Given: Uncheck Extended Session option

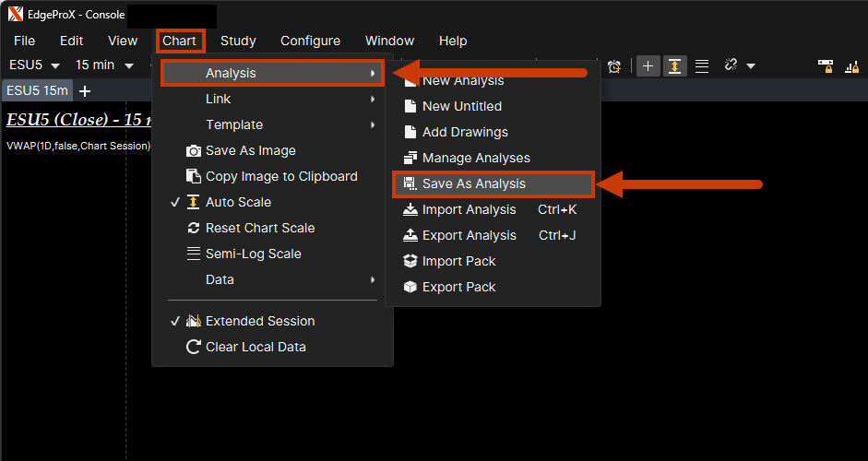Looking at the screenshot, I should pyautogui.click(x=259, y=321).
